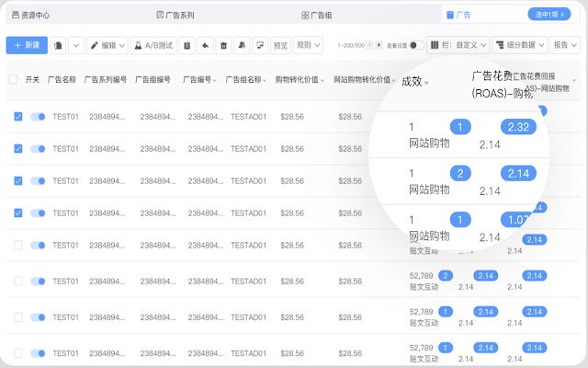Switch to the 资源中心 tab
The width and height of the screenshot is (588, 368).
[30, 15]
